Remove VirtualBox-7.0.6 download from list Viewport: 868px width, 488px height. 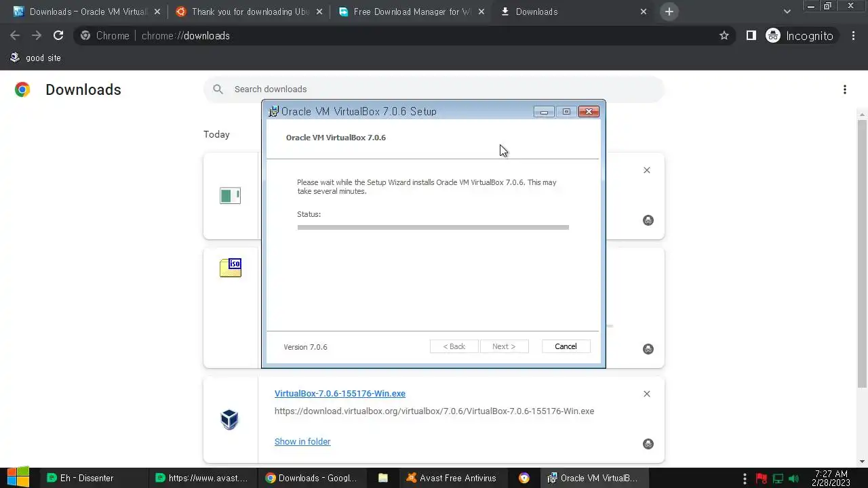click(647, 394)
